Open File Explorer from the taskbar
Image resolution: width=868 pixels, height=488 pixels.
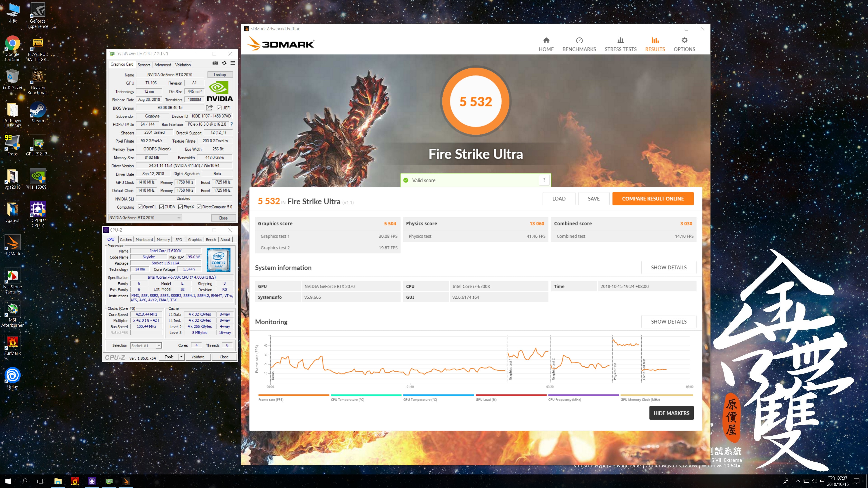click(58, 481)
